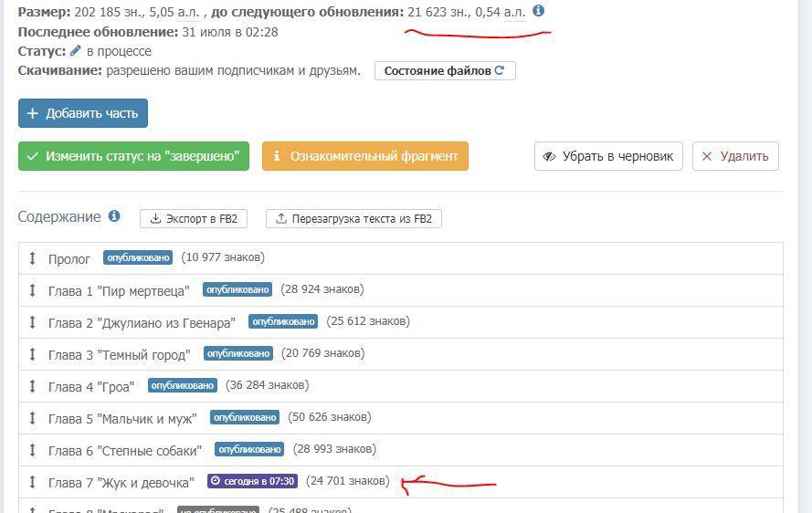Click reorder arrow for Глава 7 "Жук и девочка"
Image resolution: width=812 pixels, height=513 pixels.
33,482
